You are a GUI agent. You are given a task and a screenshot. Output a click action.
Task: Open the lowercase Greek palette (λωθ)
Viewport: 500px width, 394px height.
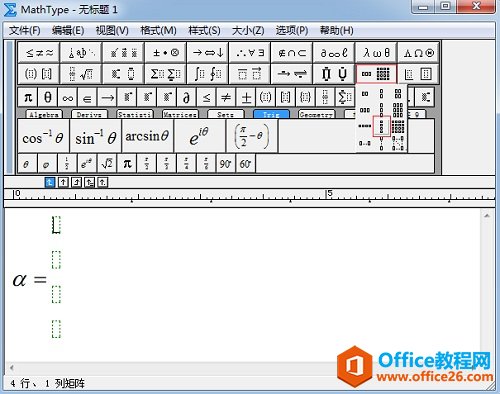(x=376, y=53)
